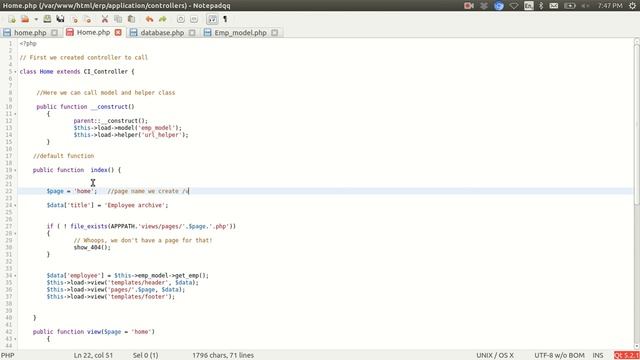Open the mail messaging indicator
The width and height of the screenshot is (640, 360).
coord(553,6)
